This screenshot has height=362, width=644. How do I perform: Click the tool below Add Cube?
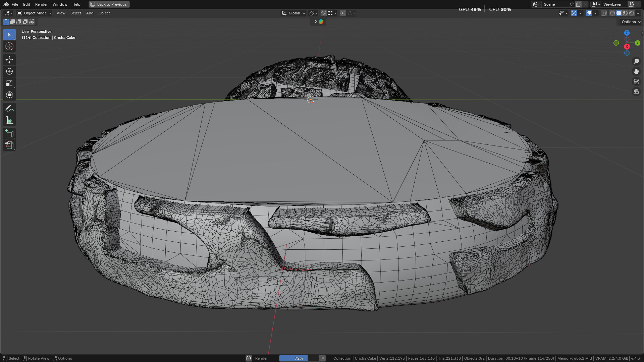click(x=9, y=145)
